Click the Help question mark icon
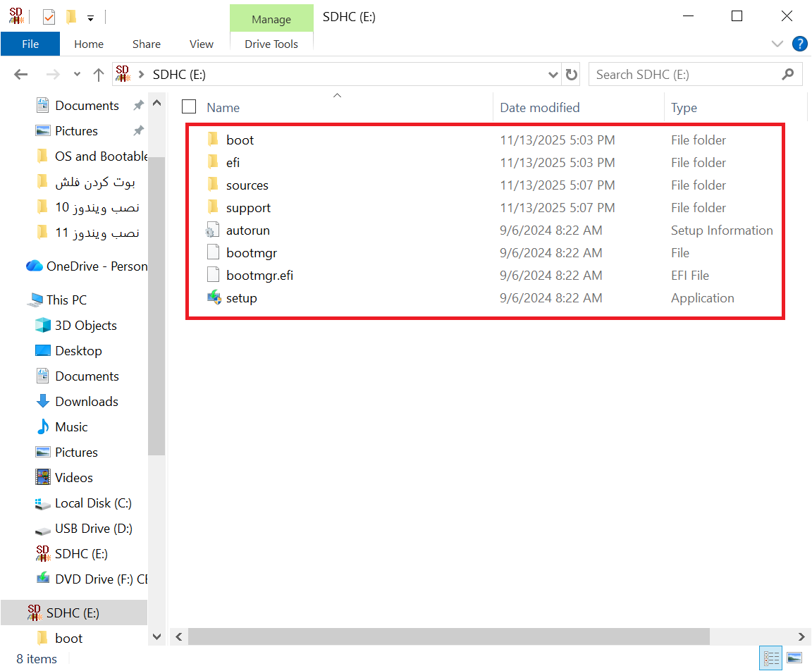Screen dimensions: 812x671 (x=799, y=44)
